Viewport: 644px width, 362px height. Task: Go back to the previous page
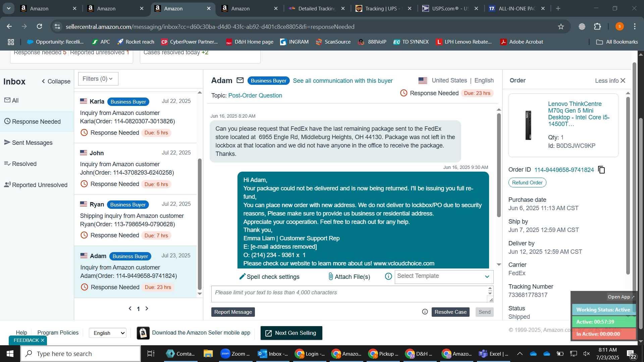9,26
